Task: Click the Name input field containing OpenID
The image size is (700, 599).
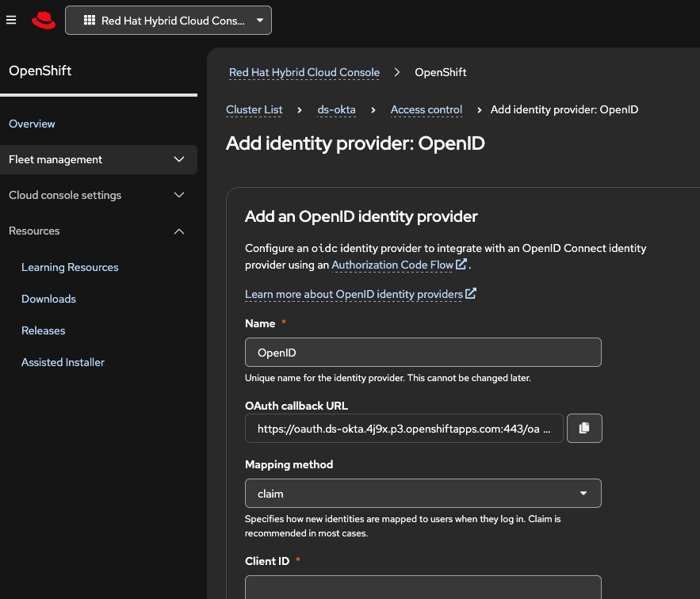Action: click(423, 352)
